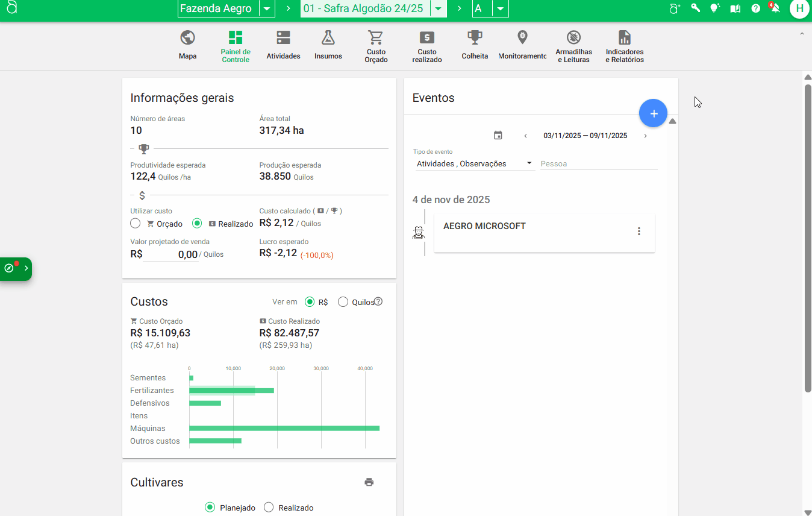This screenshot has height=516, width=812.
Task: Open the Insumos flask icon
Action: pyautogui.click(x=328, y=39)
